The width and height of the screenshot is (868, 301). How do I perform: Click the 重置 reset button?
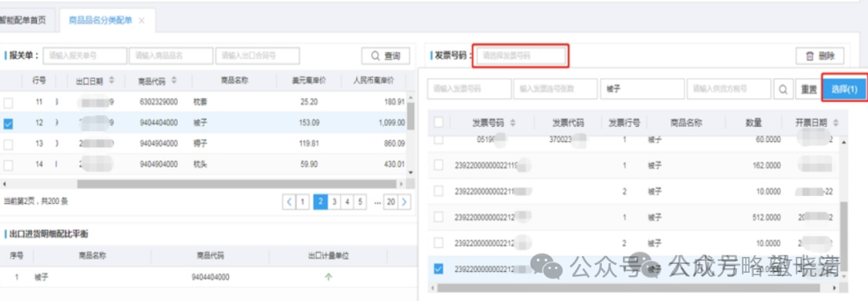click(809, 89)
